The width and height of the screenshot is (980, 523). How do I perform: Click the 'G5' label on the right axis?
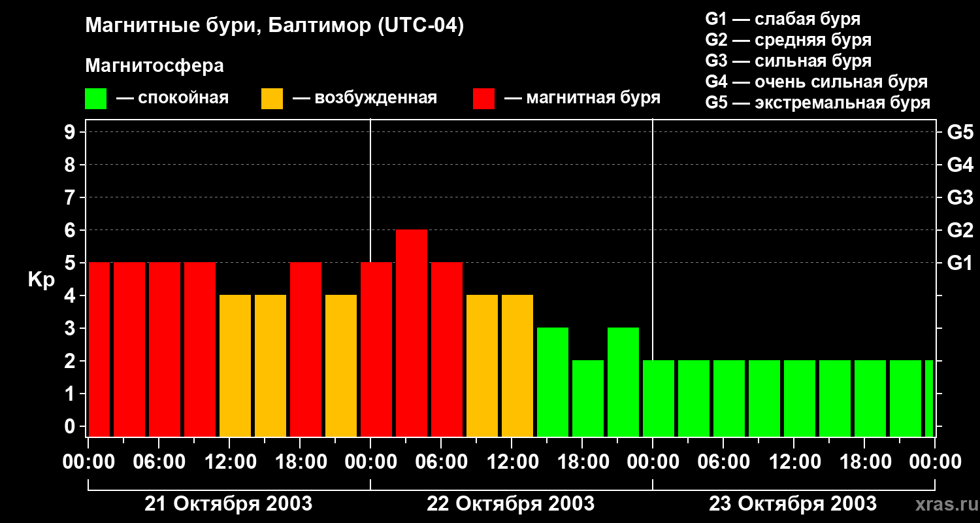(960, 132)
